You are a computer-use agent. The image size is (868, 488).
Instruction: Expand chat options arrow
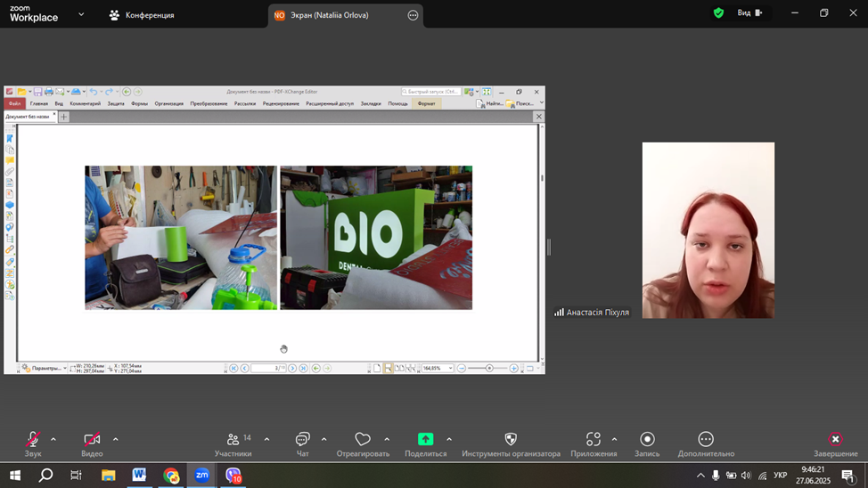(x=323, y=439)
